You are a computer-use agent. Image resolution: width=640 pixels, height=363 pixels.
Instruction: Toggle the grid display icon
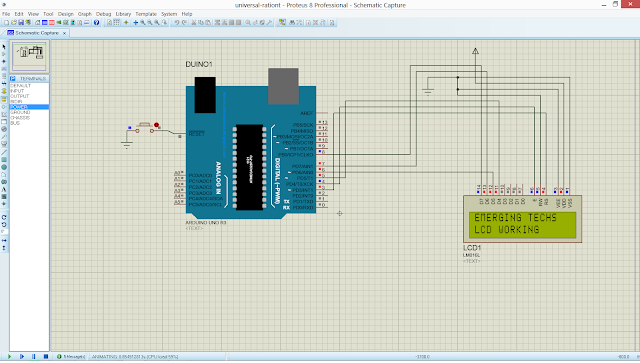tap(116, 22)
